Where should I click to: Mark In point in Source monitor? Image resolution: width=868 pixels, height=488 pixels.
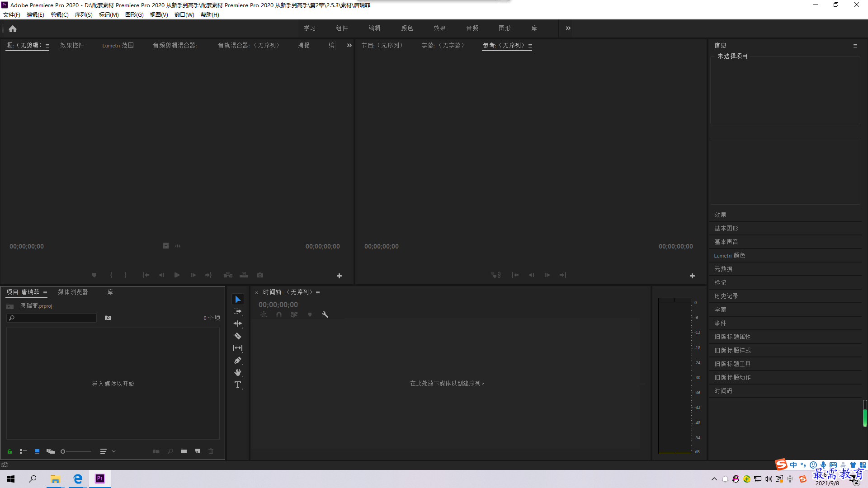[111, 275]
